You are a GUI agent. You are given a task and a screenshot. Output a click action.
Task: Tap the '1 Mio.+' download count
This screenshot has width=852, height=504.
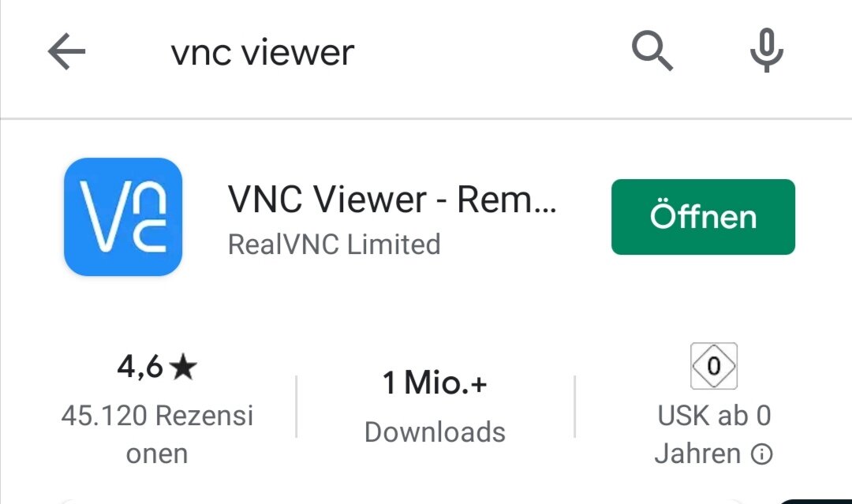click(x=435, y=384)
